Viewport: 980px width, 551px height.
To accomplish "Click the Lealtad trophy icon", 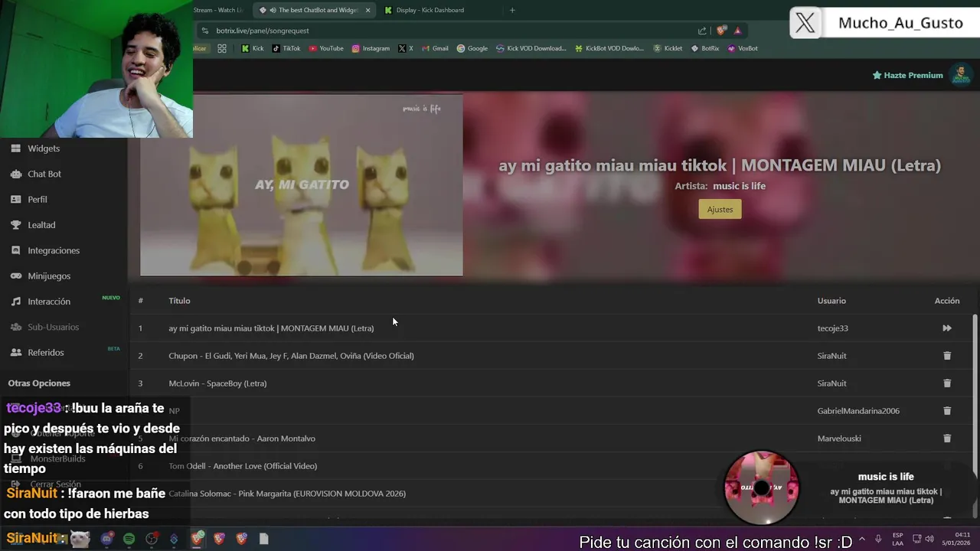I will pos(15,225).
